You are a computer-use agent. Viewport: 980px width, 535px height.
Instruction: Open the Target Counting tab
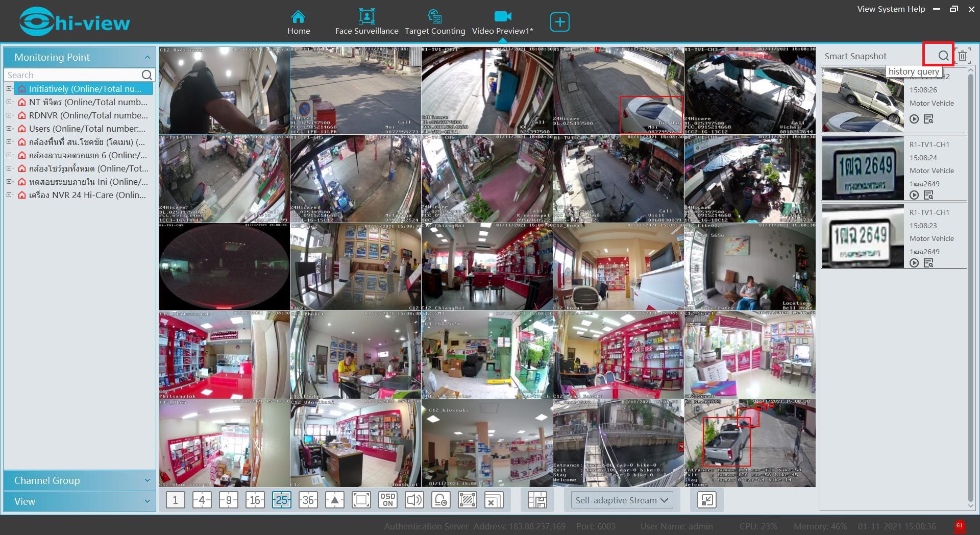435,22
